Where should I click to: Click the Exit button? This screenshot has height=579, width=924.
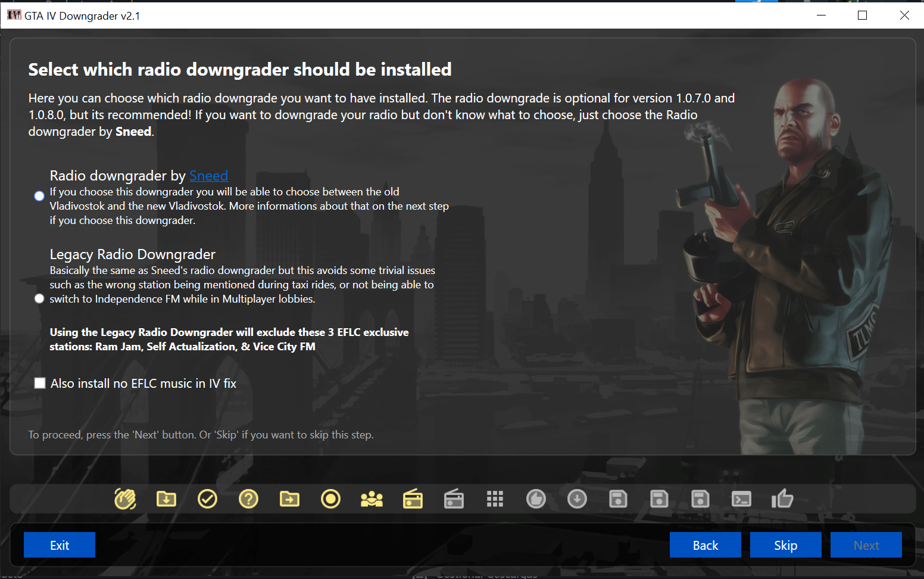(60, 545)
